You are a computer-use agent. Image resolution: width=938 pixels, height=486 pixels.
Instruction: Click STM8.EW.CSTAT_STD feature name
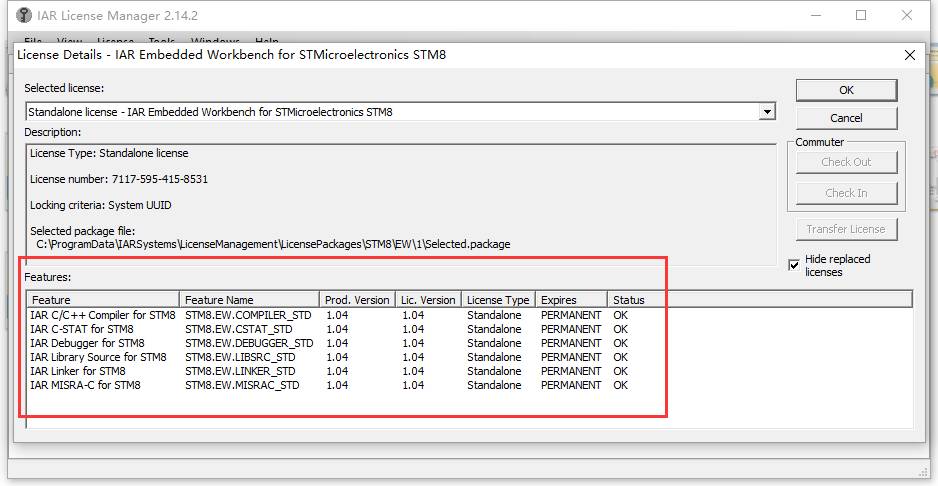pyautogui.click(x=239, y=329)
